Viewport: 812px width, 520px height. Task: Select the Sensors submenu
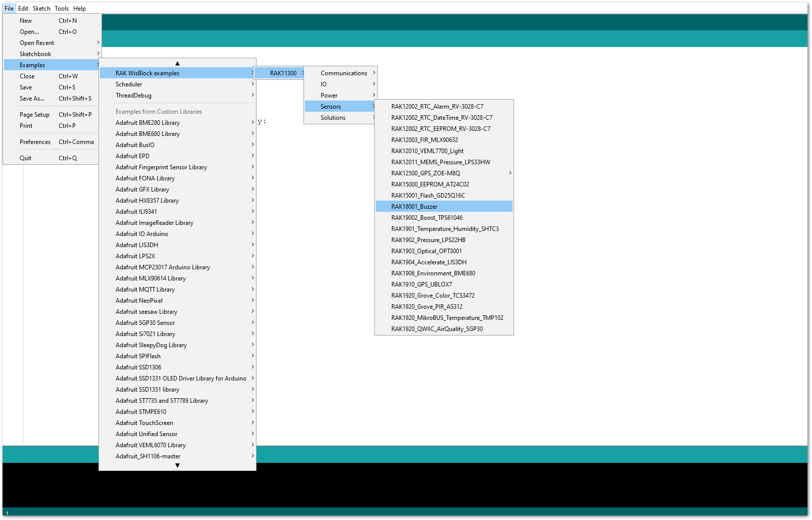coord(340,107)
